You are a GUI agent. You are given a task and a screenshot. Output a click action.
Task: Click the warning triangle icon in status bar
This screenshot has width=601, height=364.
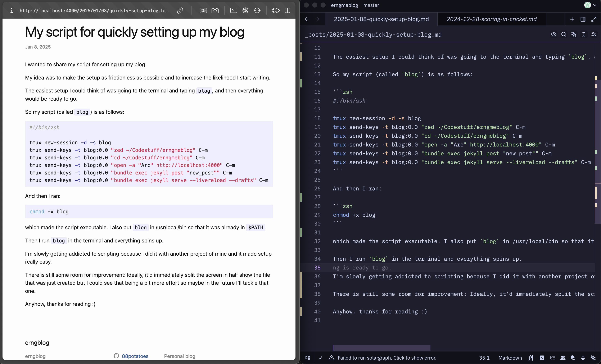pyautogui.click(x=331, y=358)
